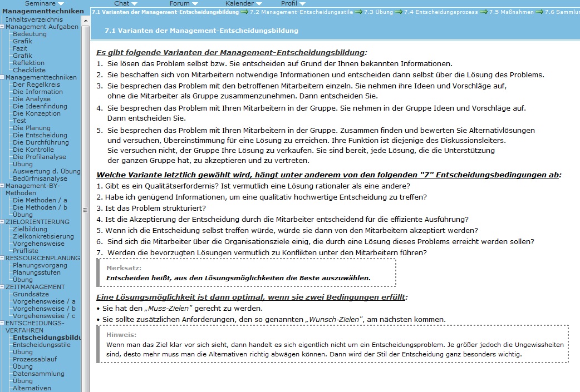
Task: Open Die Planung page
Action: pos(31,128)
